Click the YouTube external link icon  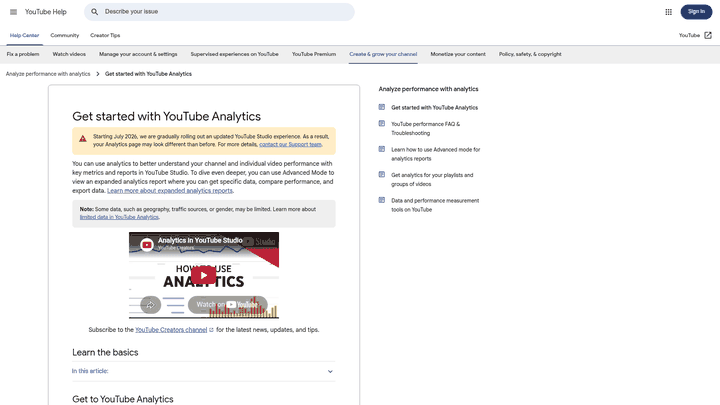(708, 35)
